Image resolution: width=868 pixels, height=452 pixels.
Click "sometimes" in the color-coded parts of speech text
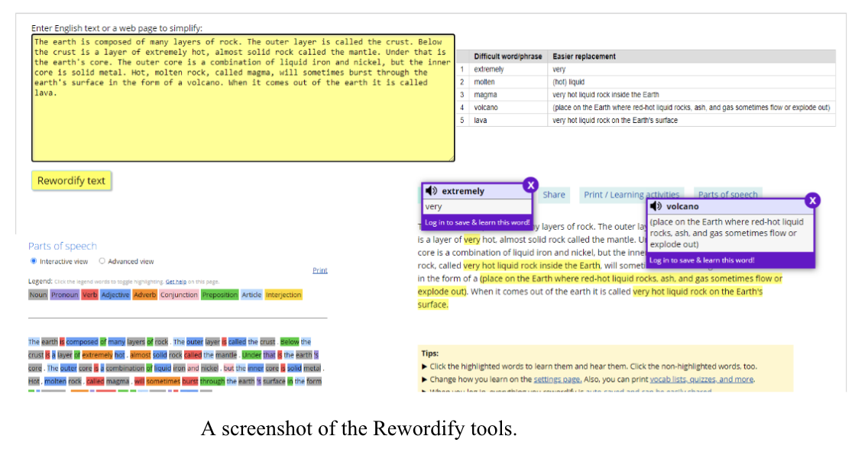pyautogui.click(x=164, y=382)
